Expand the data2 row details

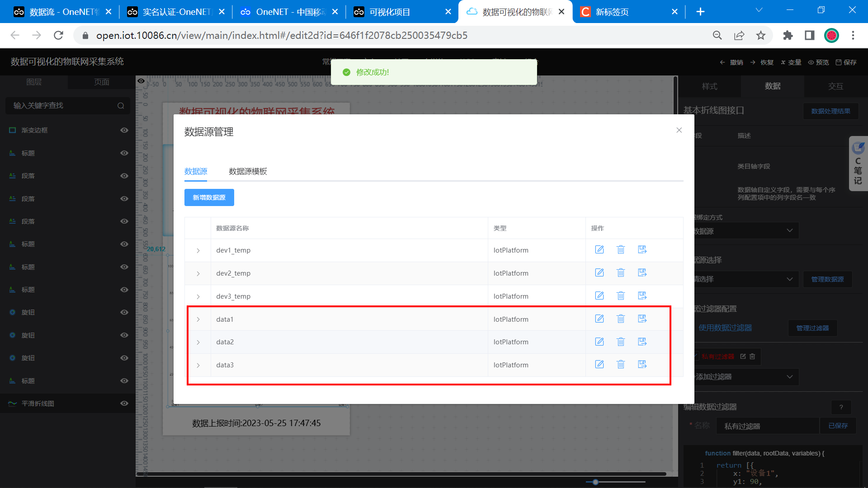point(198,343)
